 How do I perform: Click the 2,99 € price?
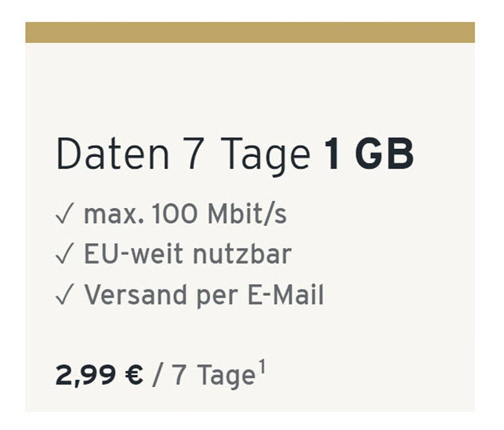(99, 375)
